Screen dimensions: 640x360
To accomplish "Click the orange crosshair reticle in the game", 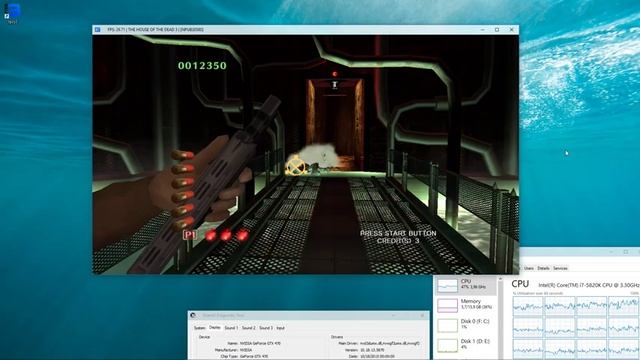I will pos(295,166).
